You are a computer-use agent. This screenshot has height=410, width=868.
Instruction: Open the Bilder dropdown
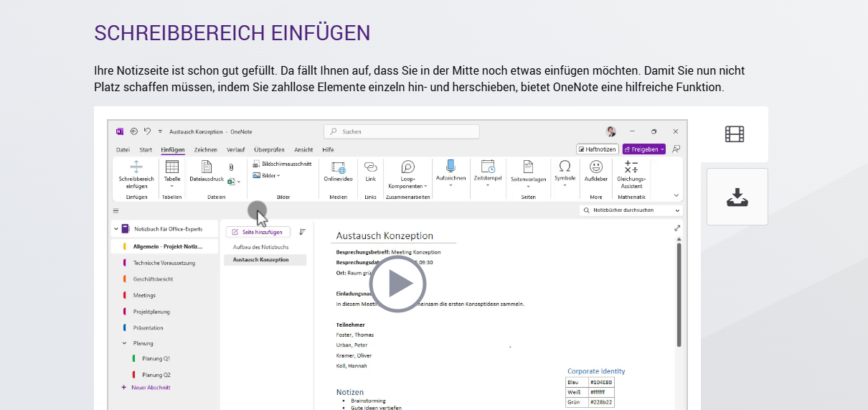(266, 175)
